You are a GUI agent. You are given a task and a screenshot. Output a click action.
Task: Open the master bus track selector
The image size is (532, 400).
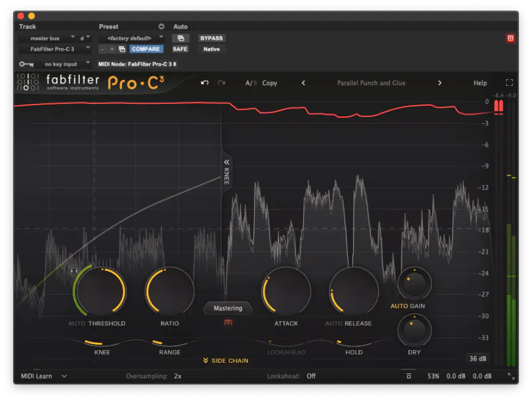pos(47,39)
